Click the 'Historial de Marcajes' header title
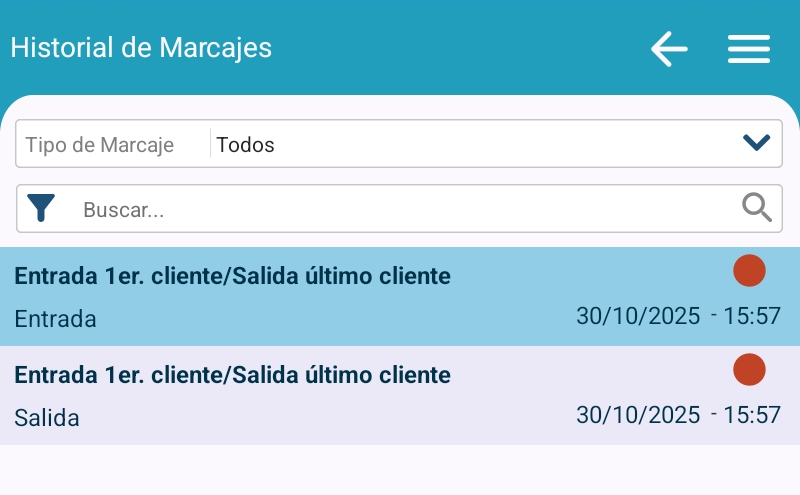800x495 pixels. pyautogui.click(x=141, y=48)
